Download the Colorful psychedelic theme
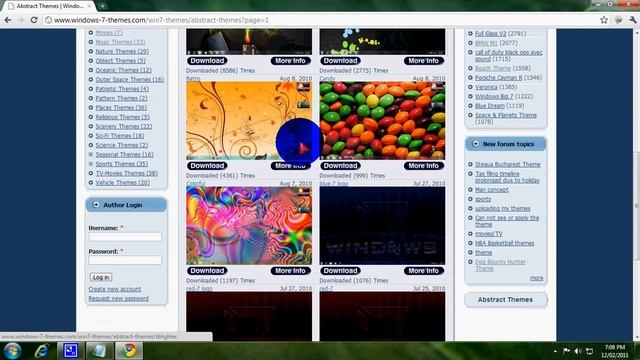 (207, 271)
